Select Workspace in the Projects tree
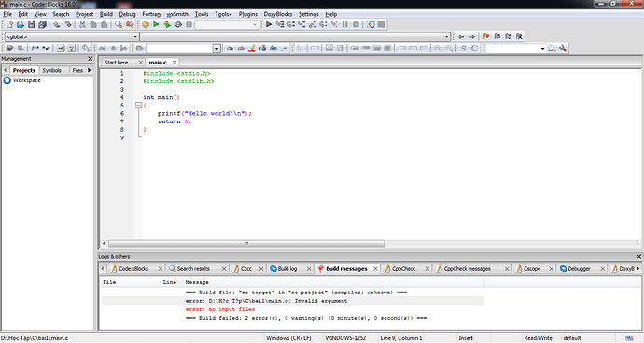The image size is (644, 343). (27, 80)
